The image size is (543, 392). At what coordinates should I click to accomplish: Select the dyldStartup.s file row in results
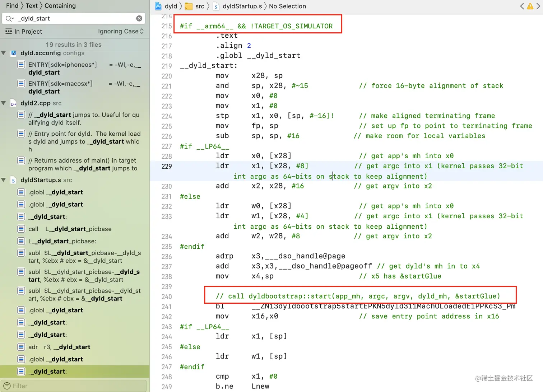tap(75, 180)
